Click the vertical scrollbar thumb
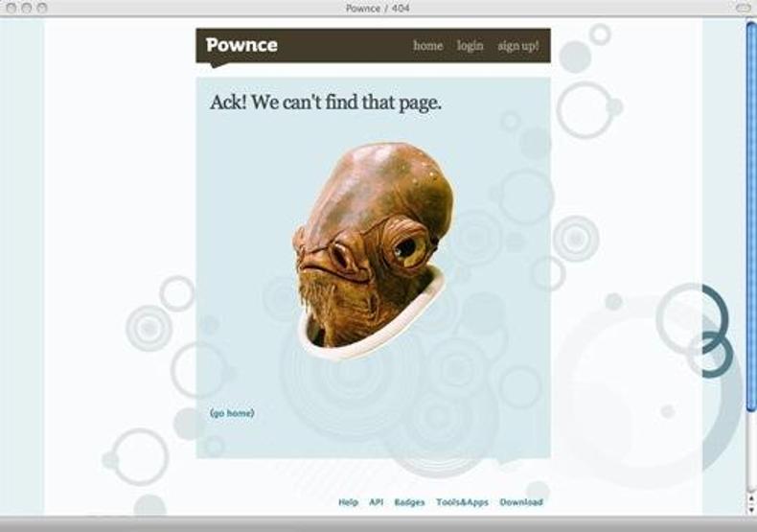This screenshot has width=757, height=532. [x=751, y=218]
